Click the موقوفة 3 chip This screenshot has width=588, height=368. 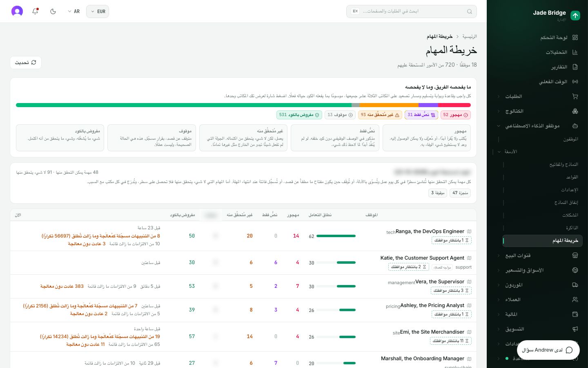tap(438, 193)
